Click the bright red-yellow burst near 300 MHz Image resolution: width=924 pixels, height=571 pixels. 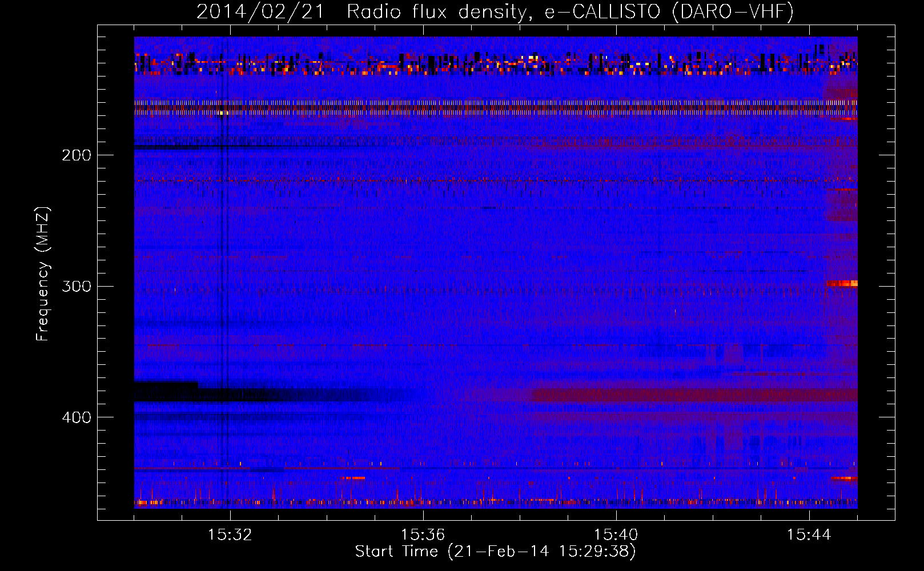[841, 284]
